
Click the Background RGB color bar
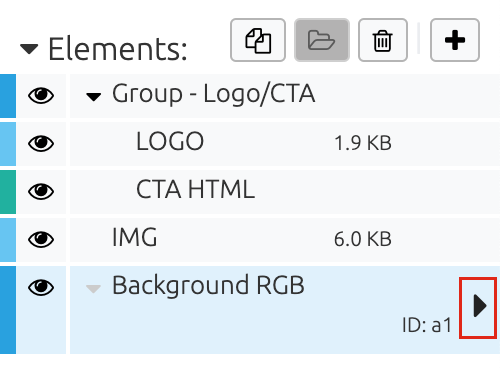8,310
